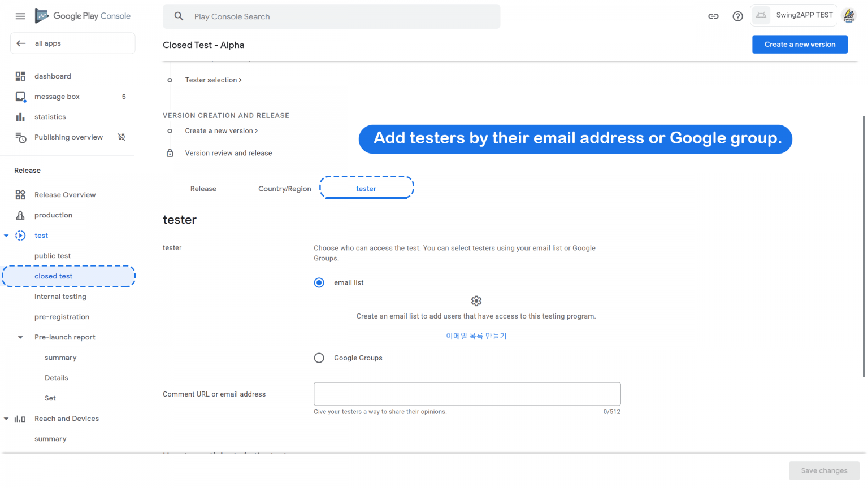View statistics from the sidebar
The image size is (868, 488).
[50, 116]
